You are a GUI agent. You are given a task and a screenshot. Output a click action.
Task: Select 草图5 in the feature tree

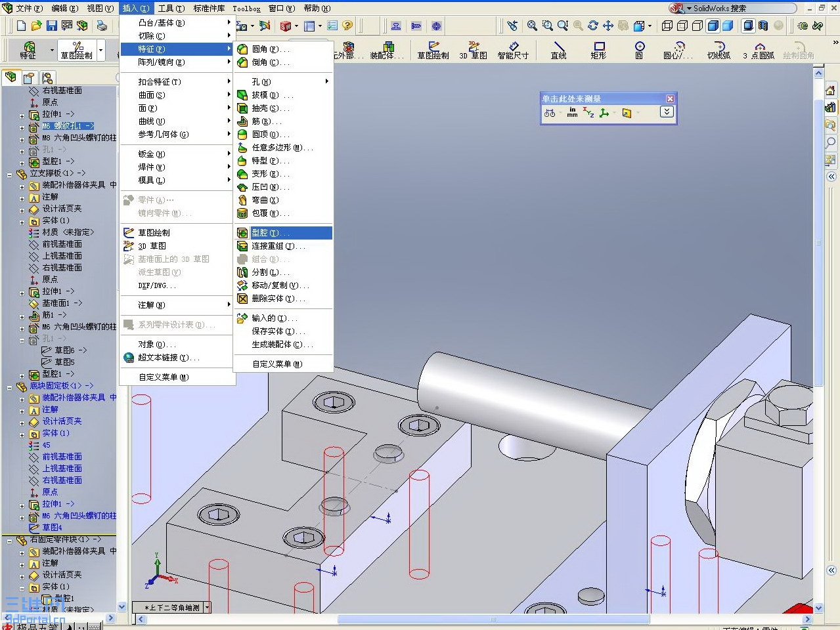64,362
